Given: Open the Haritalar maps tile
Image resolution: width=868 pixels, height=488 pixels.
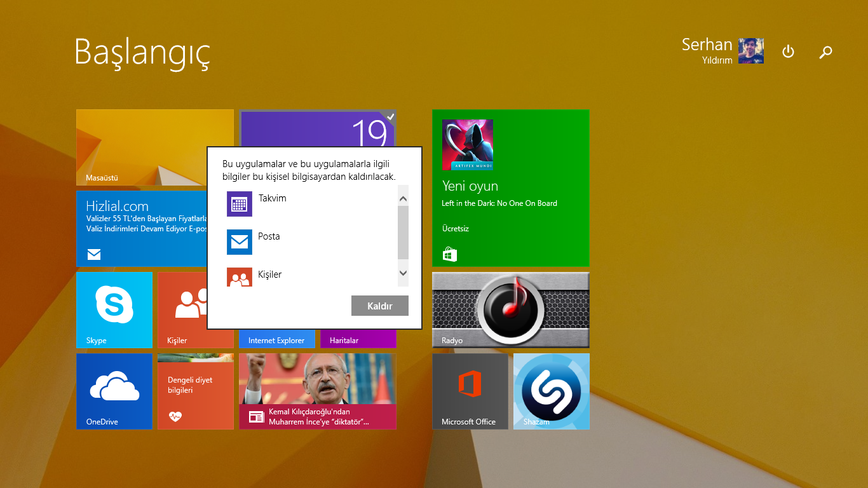Looking at the screenshot, I should (x=358, y=339).
